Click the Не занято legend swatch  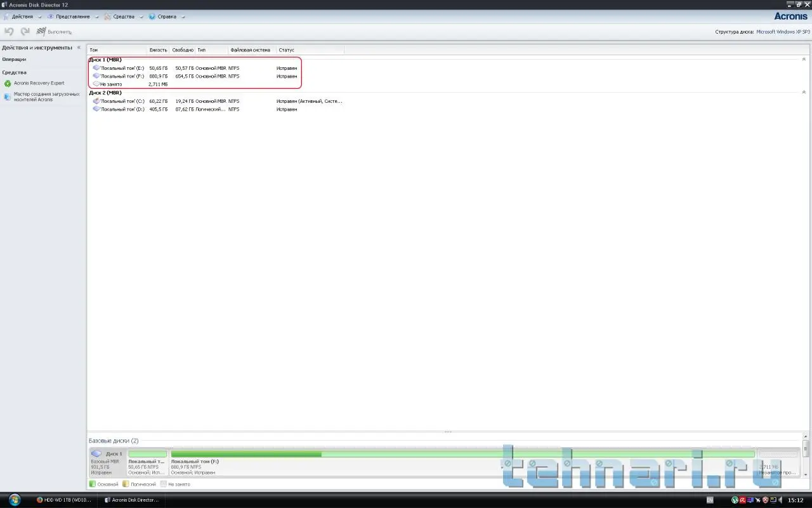[163, 484]
